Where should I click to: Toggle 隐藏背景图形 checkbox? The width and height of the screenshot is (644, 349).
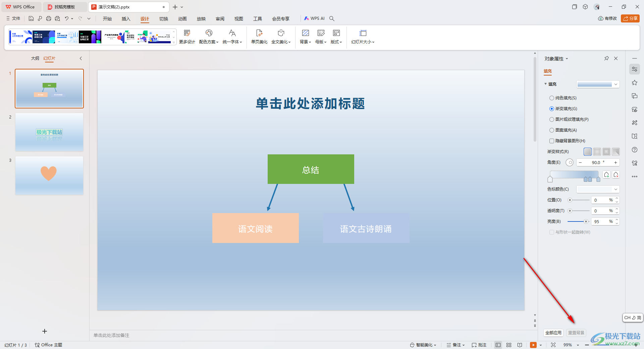(x=552, y=141)
